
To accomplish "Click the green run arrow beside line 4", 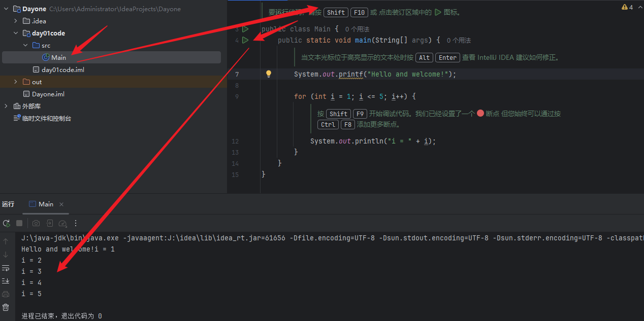I will point(245,40).
